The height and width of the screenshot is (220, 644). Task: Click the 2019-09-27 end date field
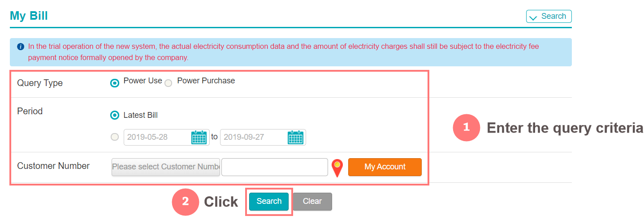253,137
